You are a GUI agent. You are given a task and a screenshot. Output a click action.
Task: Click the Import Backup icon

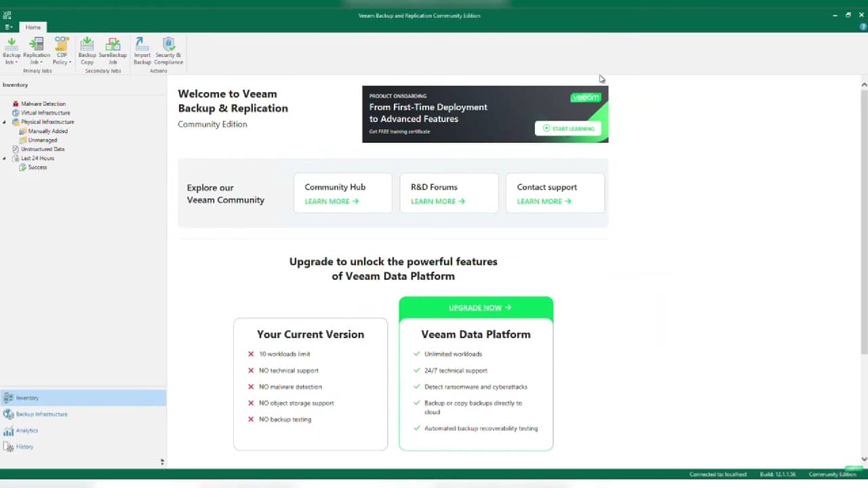coord(142,51)
